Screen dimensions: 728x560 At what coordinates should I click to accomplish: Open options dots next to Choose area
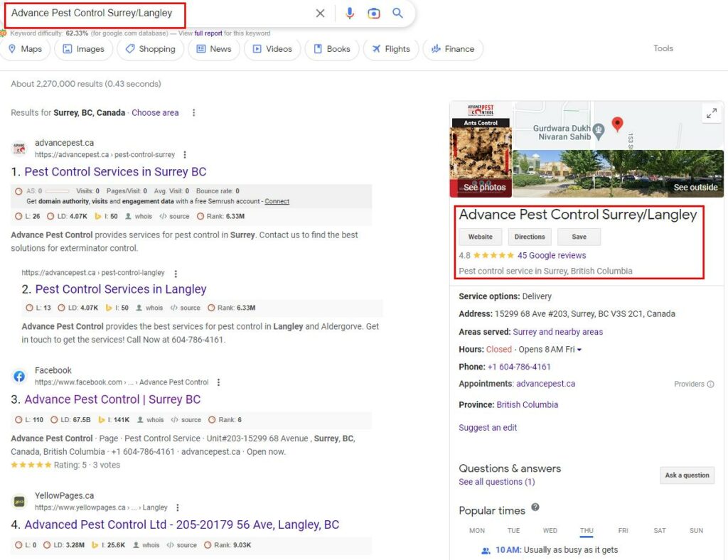tap(193, 113)
